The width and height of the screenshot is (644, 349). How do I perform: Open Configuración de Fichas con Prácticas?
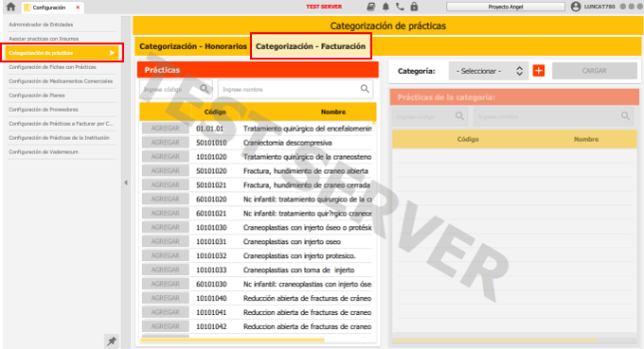point(62,67)
